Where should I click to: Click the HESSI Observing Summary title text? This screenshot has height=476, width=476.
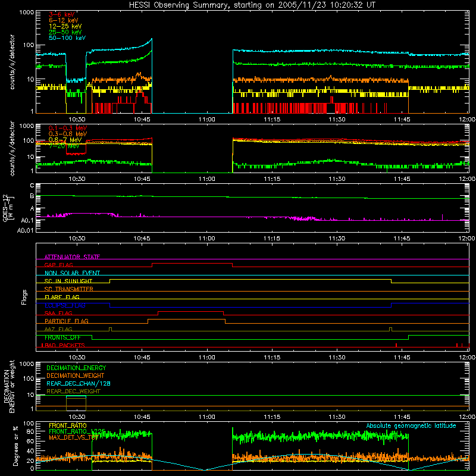tap(252, 5)
